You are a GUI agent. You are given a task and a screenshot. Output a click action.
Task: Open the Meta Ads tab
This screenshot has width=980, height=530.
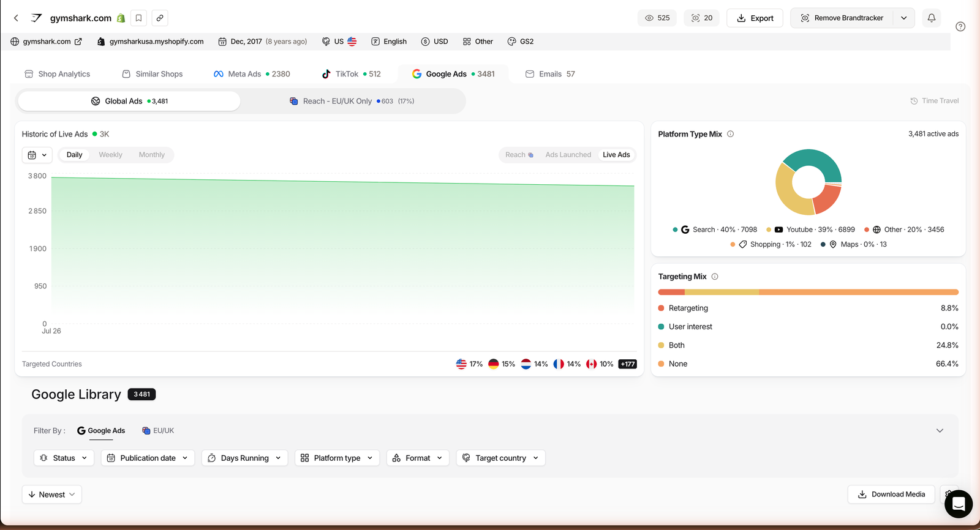[x=252, y=74]
